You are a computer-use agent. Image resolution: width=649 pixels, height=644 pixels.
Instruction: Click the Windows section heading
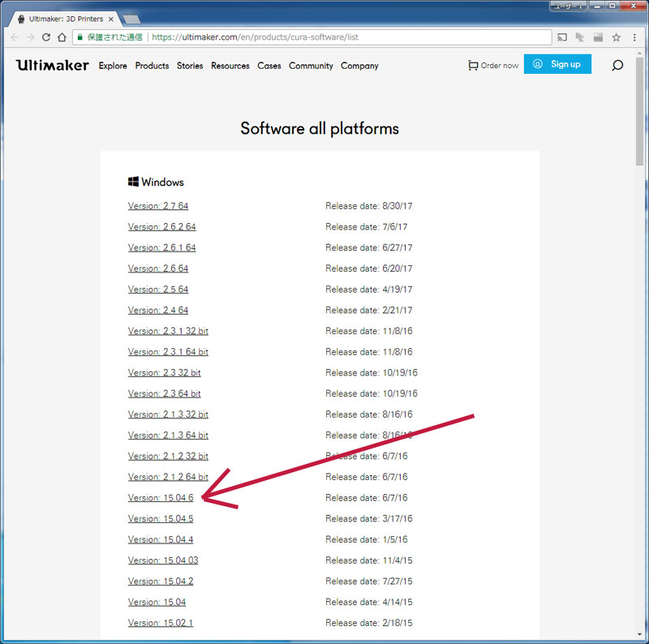click(x=156, y=182)
